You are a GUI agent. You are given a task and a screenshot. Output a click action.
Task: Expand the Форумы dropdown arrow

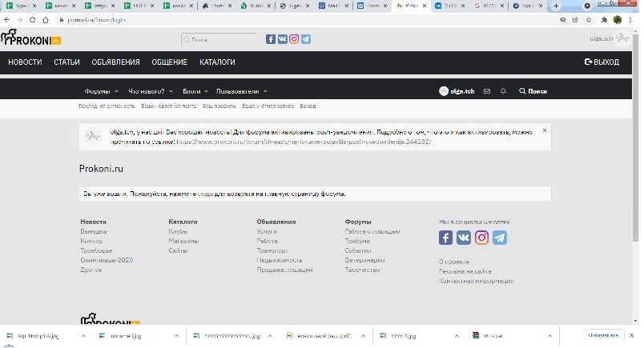pyautogui.click(x=116, y=91)
